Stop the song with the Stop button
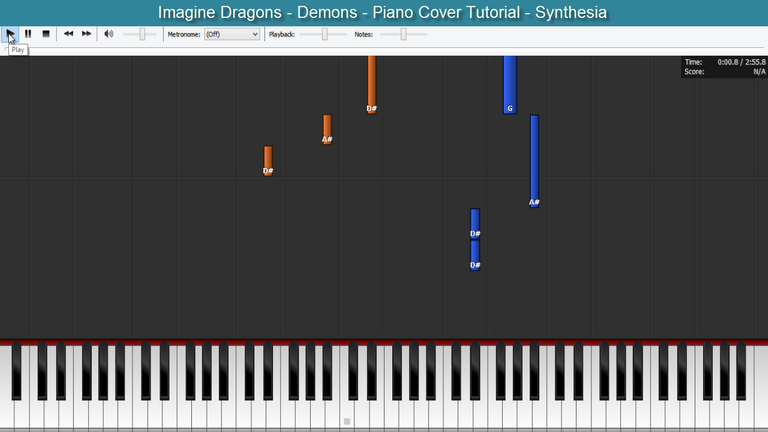Image resolution: width=768 pixels, height=432 pixels. point(46,34)
